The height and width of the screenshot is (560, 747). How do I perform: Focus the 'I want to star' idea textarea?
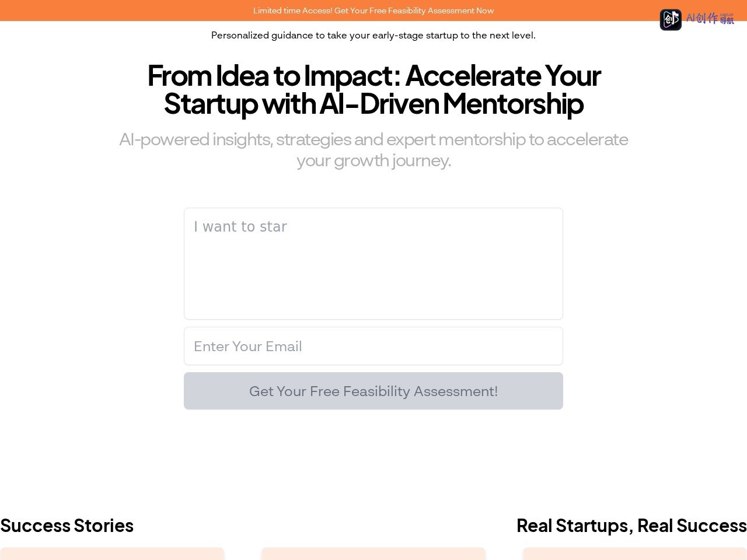tap(373, 264)
